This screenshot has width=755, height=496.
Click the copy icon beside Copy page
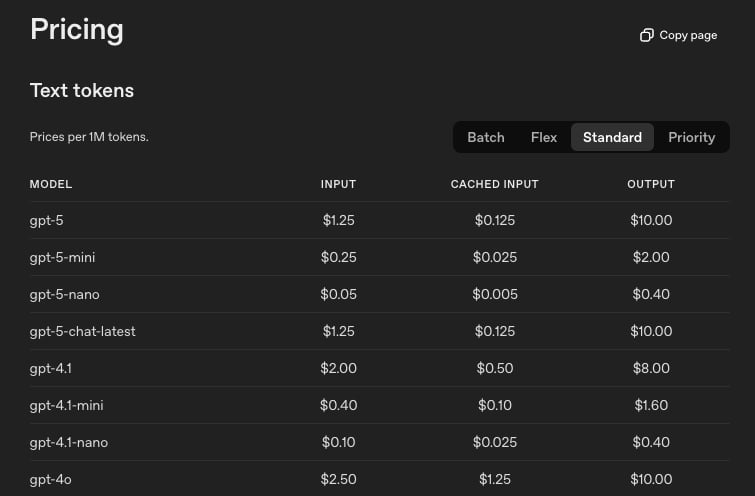(x=647, y=35)
